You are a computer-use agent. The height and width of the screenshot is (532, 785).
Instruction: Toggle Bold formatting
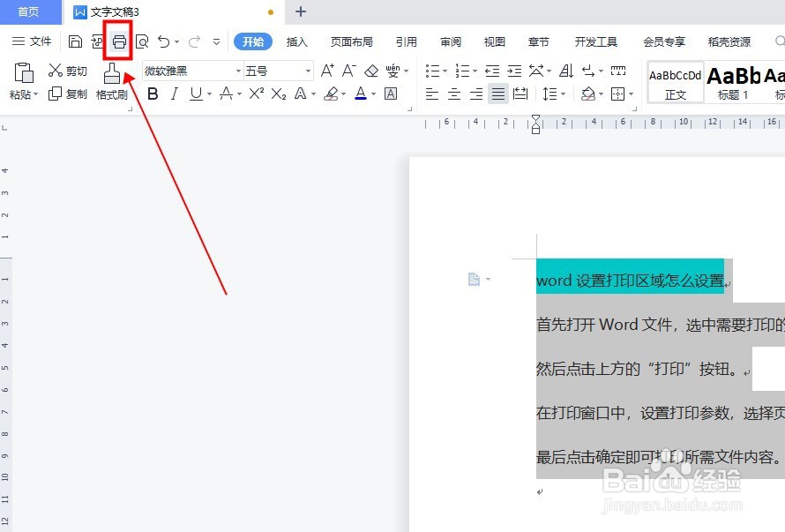pyautogui.click(x=153, y=94)
